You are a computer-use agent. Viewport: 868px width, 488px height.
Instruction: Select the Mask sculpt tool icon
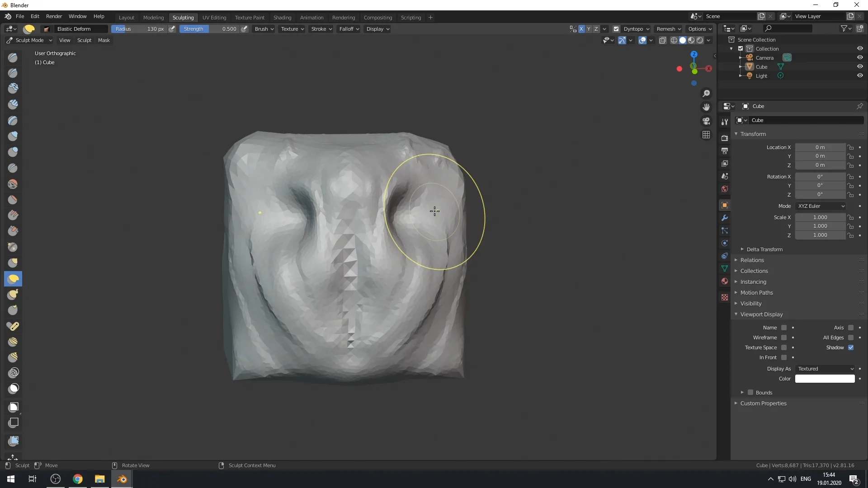(x=13, y=388)
